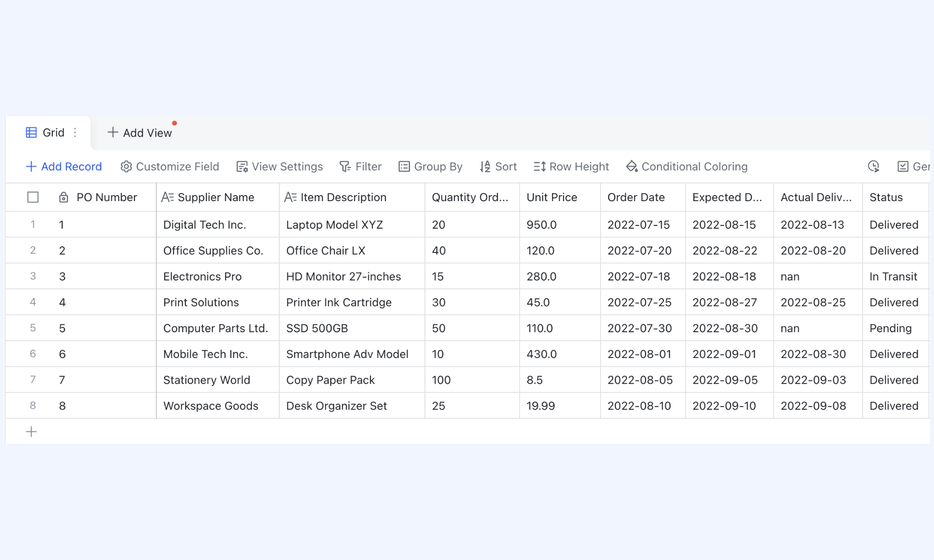
Task: Click the plus icon of Add Record
Action: coord(31,167)
